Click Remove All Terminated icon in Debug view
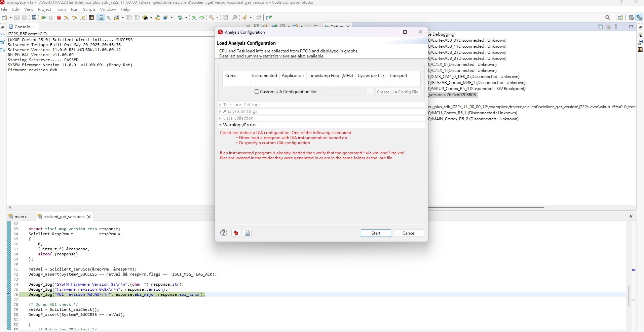 pyautogui.click(x=608, y=27)
